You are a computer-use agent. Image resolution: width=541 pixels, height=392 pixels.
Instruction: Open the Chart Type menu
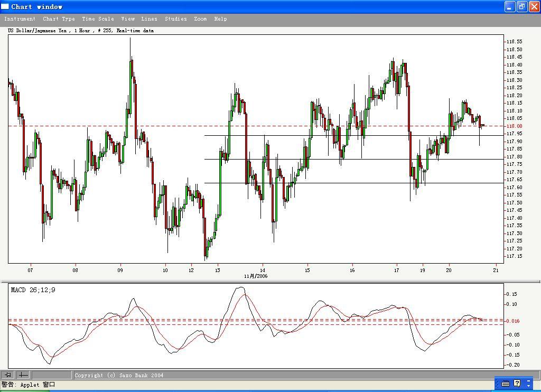[x=59, y=19]
